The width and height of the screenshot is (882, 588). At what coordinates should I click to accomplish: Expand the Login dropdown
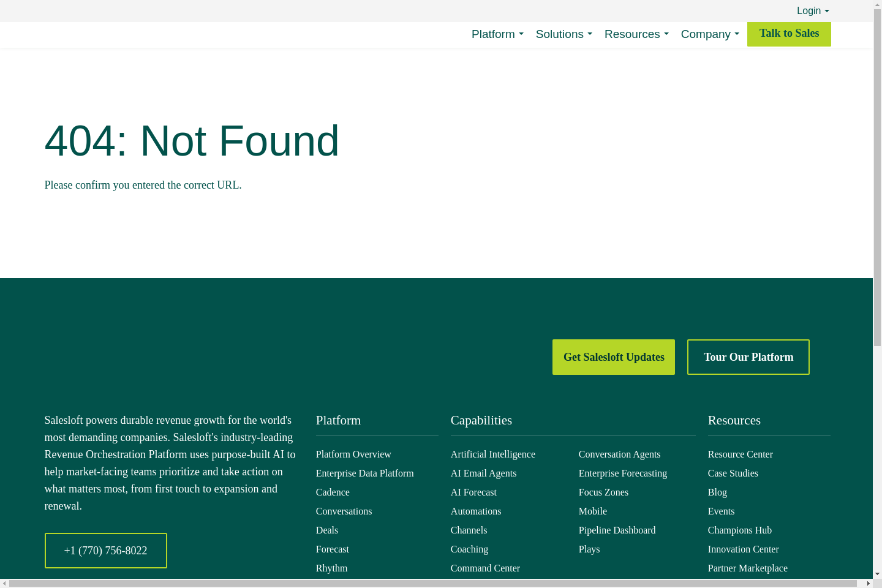coord(812,11)
